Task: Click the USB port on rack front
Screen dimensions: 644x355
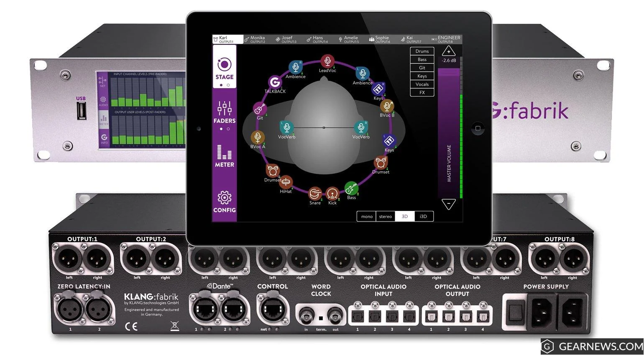Action: tap(81, 111)
